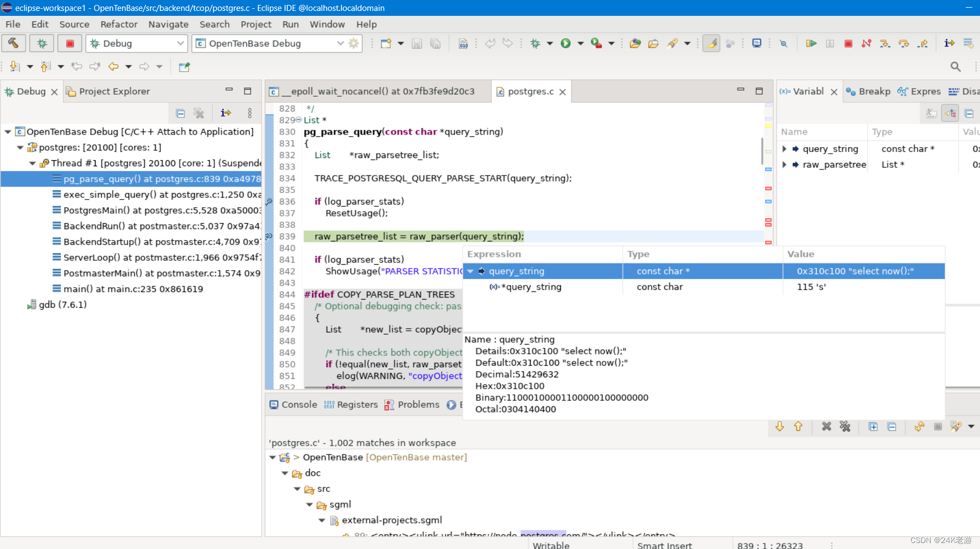Click the Disconnect debug icon
The height and width of the screenshot is (549, 980).
pos(866,43)
